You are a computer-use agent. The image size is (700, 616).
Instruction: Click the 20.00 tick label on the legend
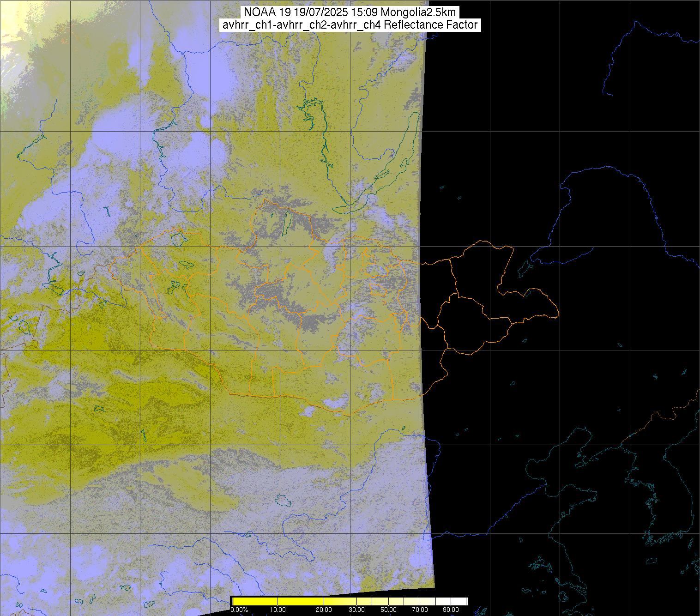click(324, 610)
